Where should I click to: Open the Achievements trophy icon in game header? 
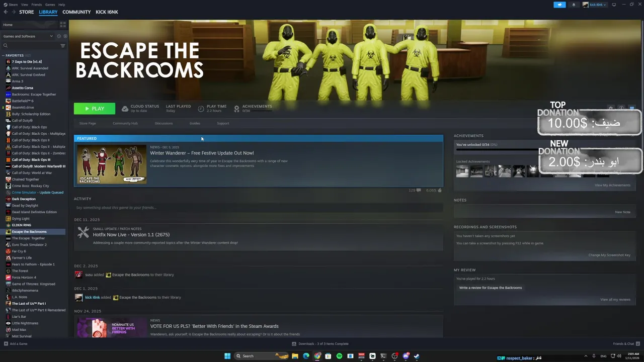(236, 108)
